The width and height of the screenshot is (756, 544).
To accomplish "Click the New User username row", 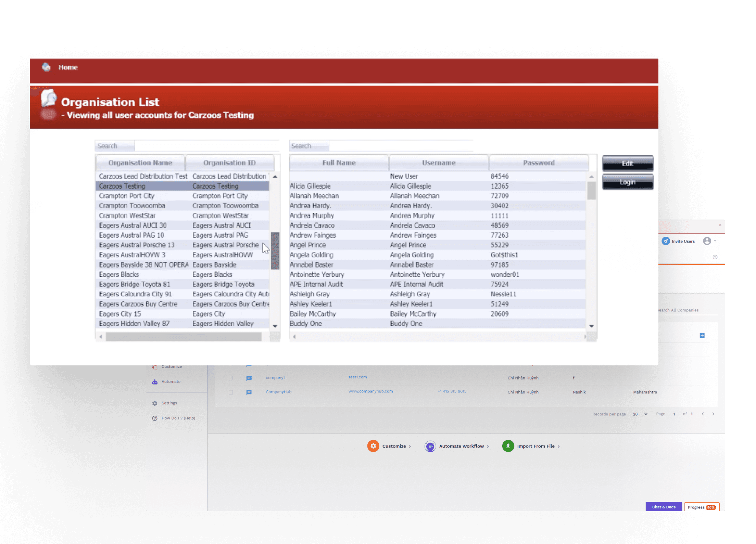I will click(404, 176).
